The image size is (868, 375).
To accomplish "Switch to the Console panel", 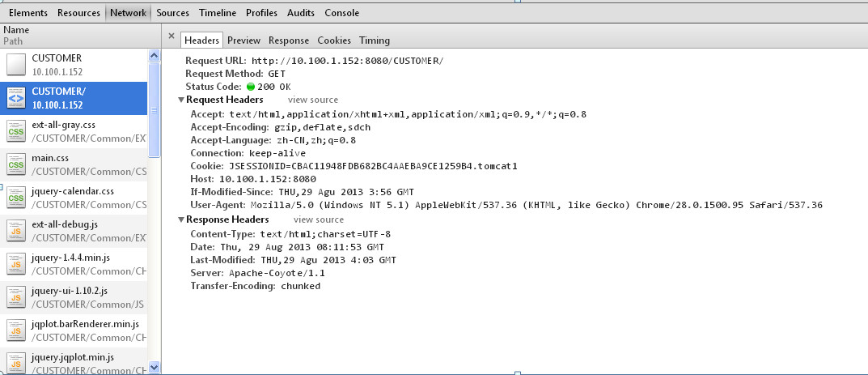I will [341, 13].
